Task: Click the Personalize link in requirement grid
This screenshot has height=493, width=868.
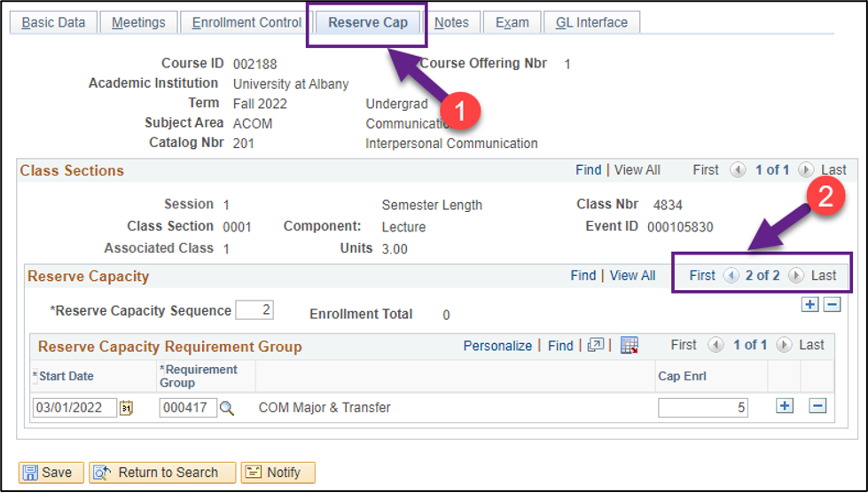Action: coord(497,346)
